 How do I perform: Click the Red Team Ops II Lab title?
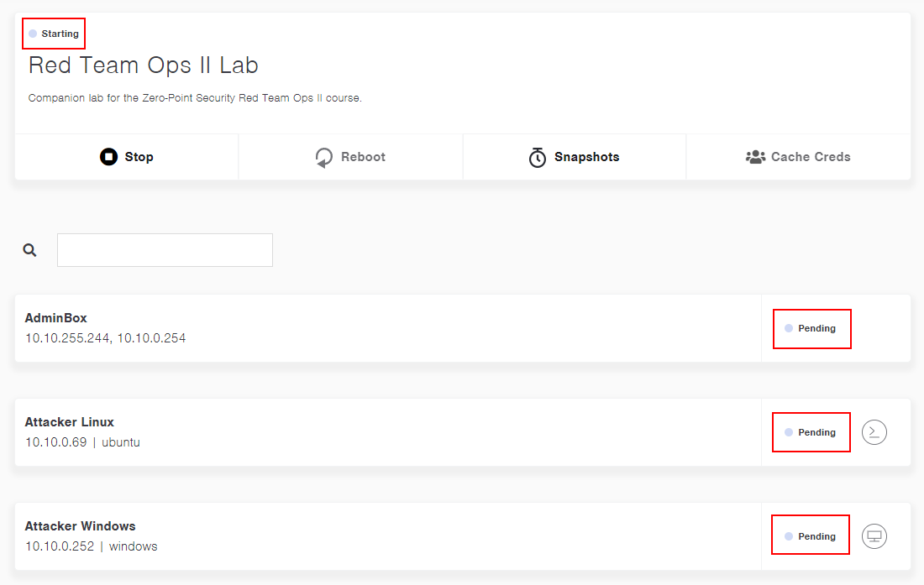pos(144,65)
